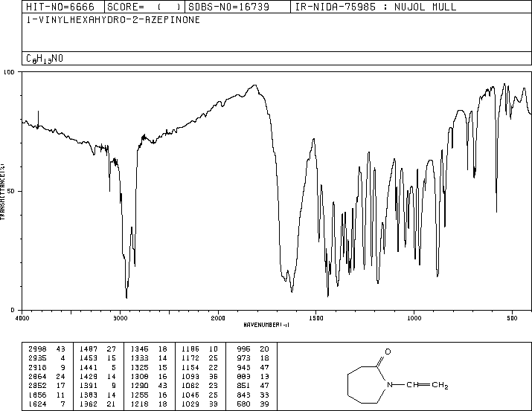Viewport: 532px width, 411px height.
Task: Click the 50 y-axis tick label
Action: pyautogui.click(x=10, y=191)
